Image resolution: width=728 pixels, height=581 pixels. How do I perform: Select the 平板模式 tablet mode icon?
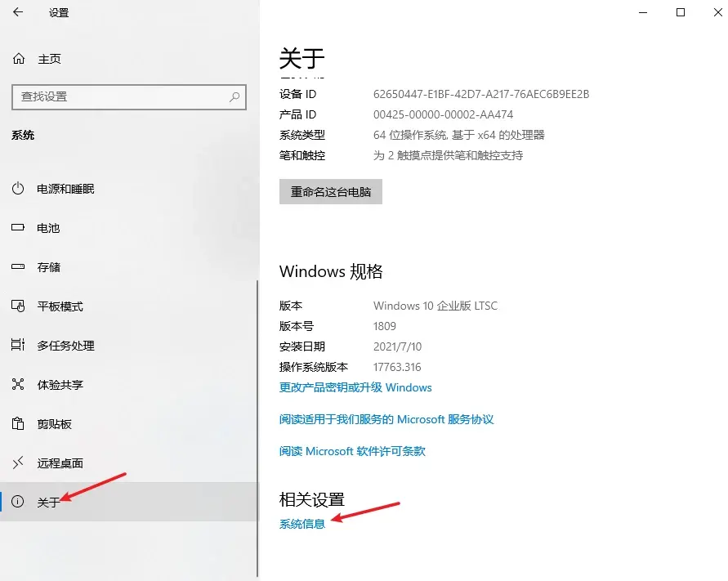18,306
